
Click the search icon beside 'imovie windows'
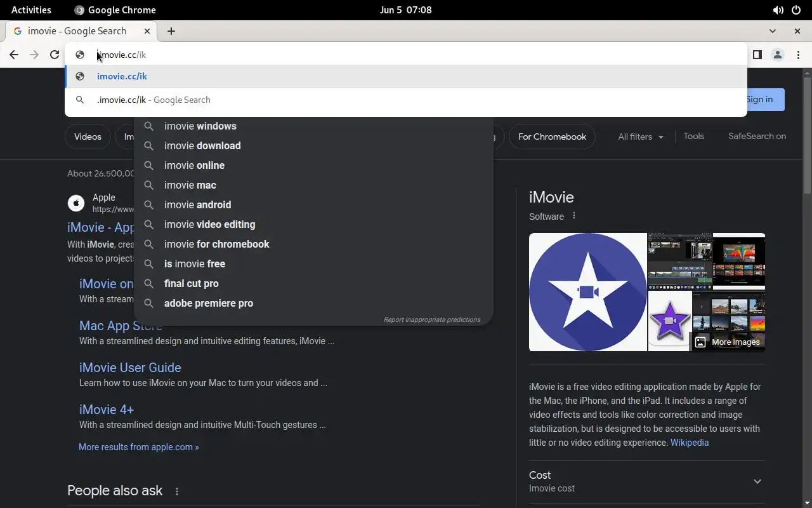149,126
